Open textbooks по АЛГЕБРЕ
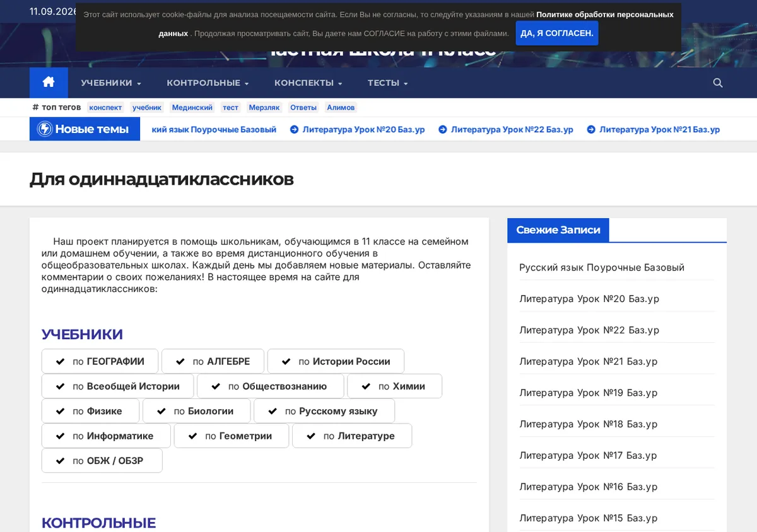The width and height of the screenshot is (757, 532). coord(213,361)
